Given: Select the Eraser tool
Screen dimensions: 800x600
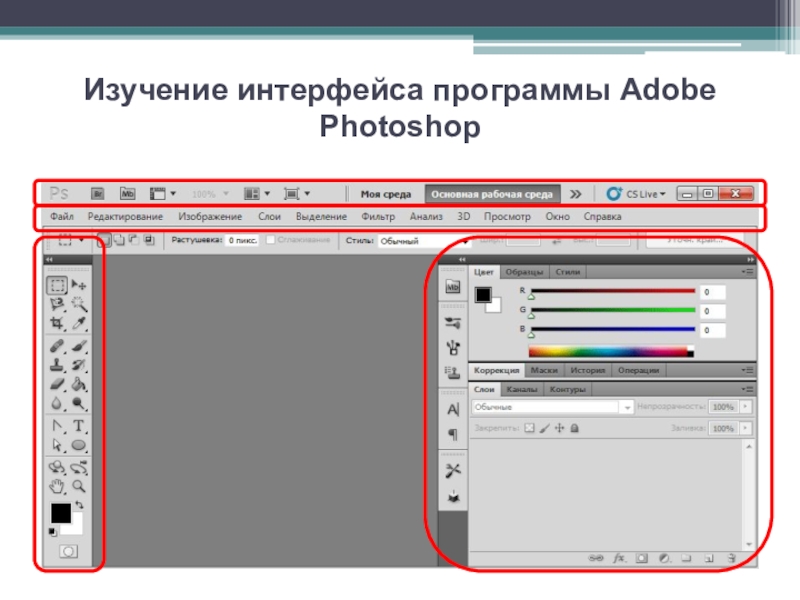Looking at the screenshot, I should (x=57, y=384).
